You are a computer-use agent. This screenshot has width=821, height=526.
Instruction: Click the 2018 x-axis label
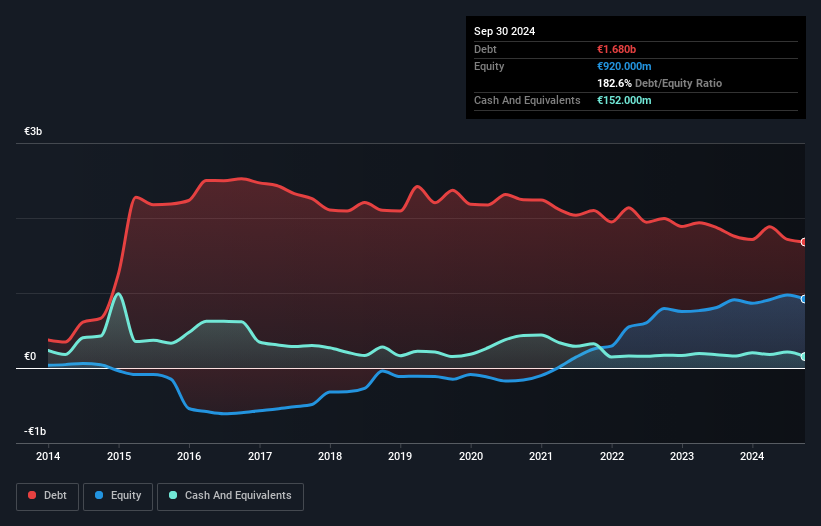coord(330,456)
